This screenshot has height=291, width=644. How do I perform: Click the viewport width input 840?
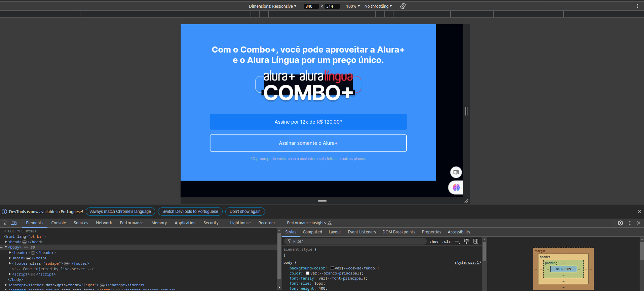(x=311, y=6)
